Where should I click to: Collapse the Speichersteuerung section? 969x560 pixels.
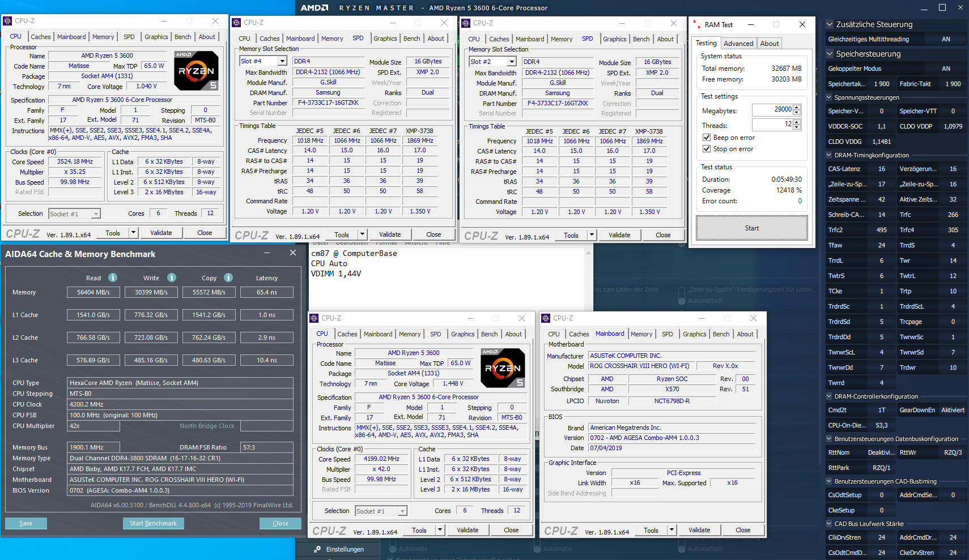pos(830,54)
